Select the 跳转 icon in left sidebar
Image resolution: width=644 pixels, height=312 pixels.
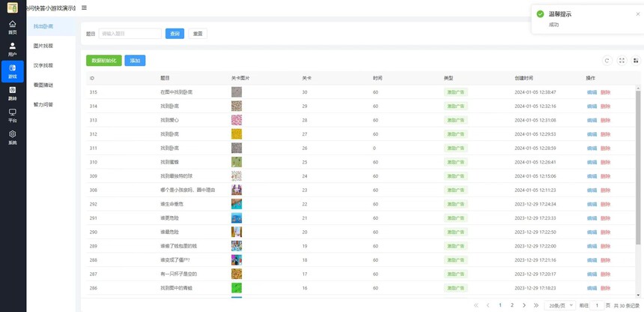(12, 93)
